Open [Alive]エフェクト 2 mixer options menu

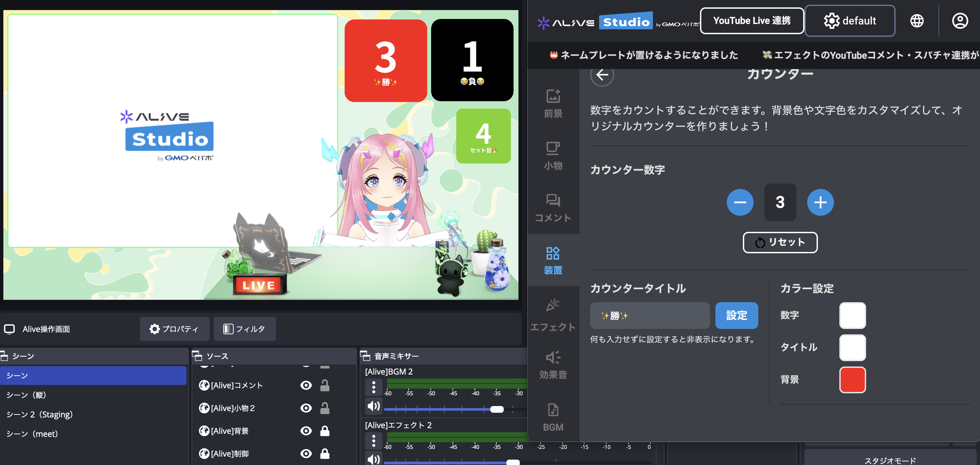pyautogui.click(x=373, y=441)
